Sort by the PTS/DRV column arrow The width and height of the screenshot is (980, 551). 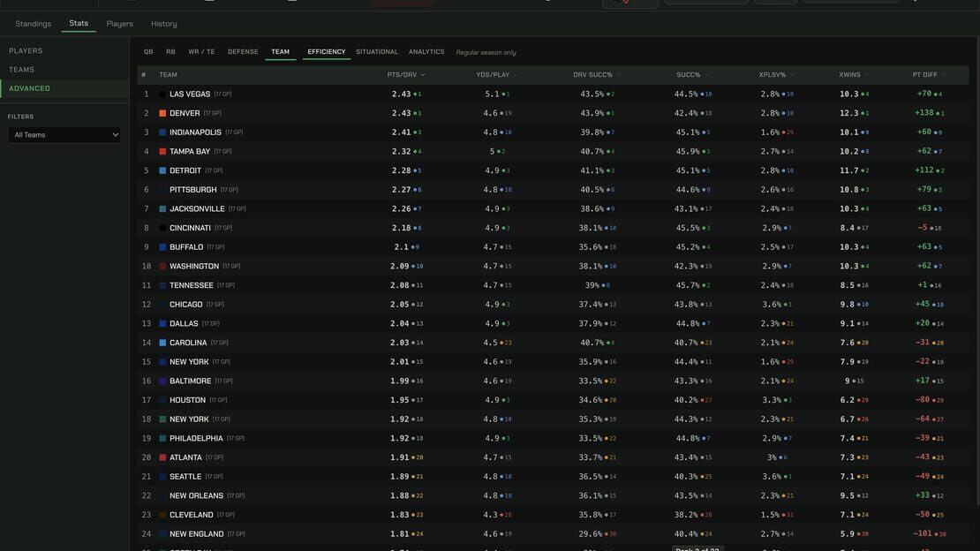[423, 74]
